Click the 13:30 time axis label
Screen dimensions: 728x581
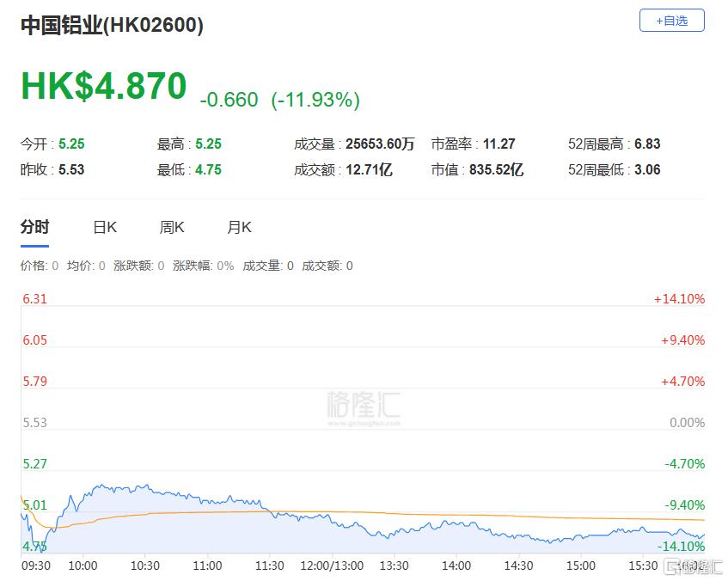click(x=395, y=566)
